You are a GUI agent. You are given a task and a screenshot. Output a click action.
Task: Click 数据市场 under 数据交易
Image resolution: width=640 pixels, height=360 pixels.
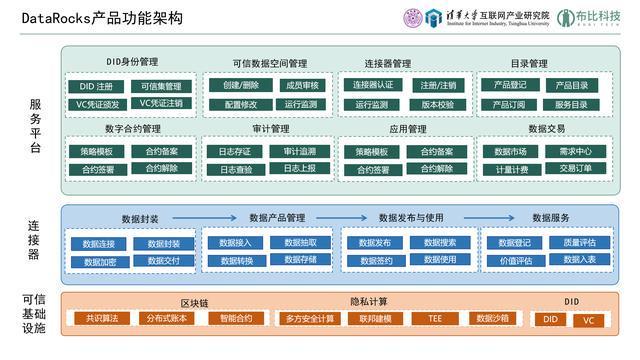point(510,151)
